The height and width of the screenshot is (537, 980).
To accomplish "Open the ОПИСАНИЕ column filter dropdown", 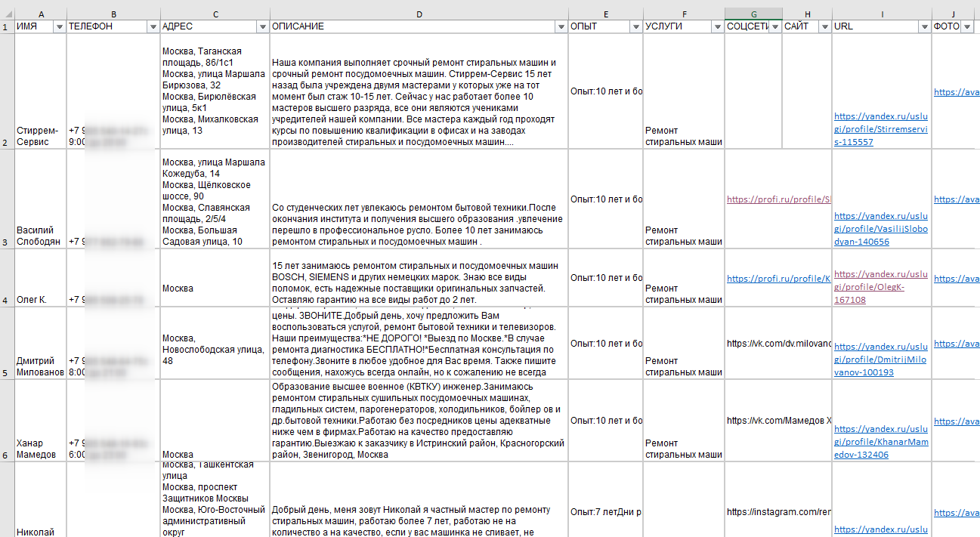I will 561,26.
